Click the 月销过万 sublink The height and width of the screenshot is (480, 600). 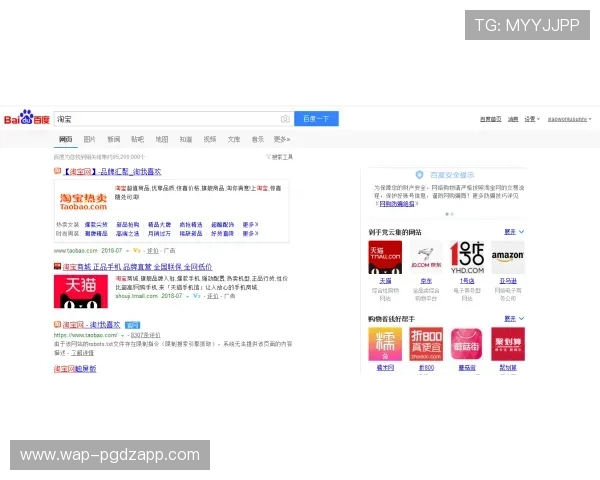pos(160,233)
